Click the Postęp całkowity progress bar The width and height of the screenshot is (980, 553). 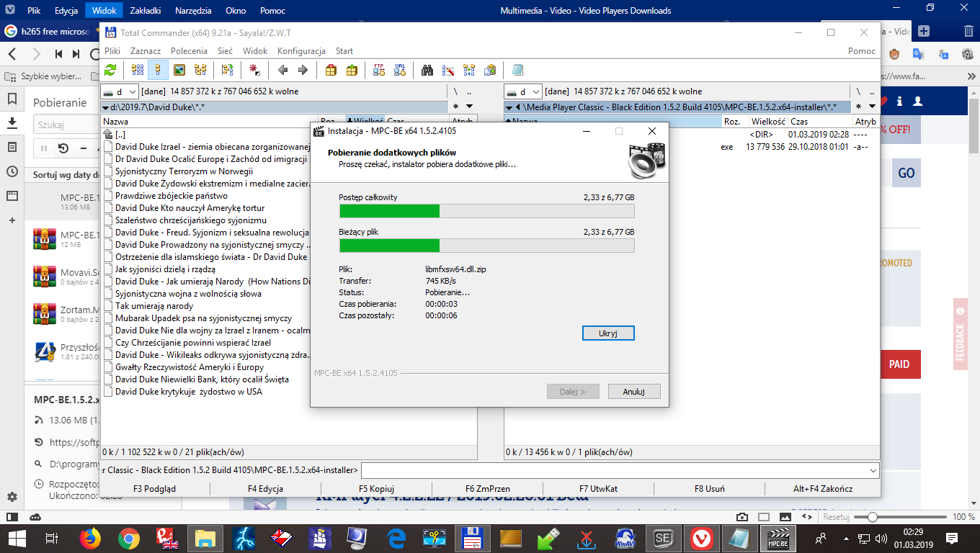click(486, 210)
